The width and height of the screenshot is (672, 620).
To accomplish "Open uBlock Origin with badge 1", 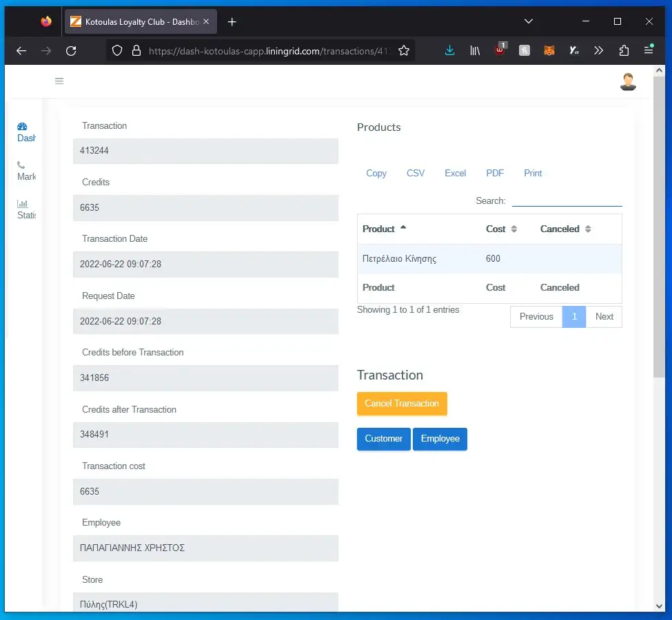I will tap(499, 50).
